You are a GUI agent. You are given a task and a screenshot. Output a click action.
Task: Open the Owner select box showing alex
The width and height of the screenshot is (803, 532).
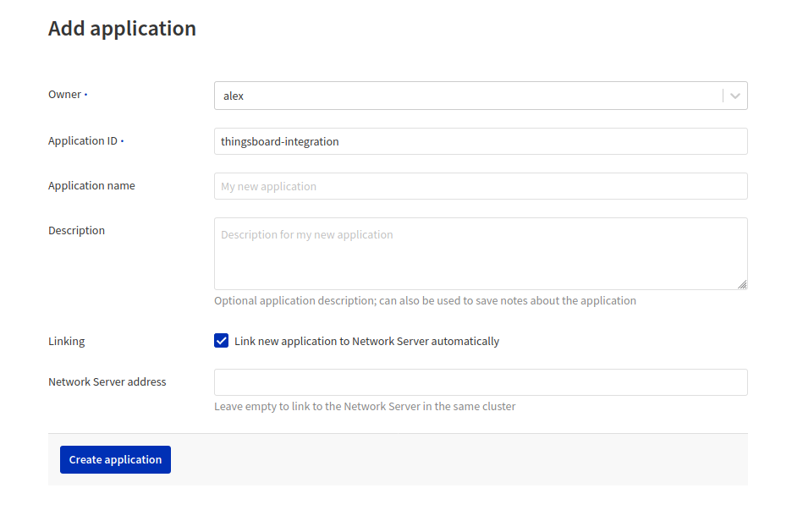pyautogui.click(x=467, y=96)
